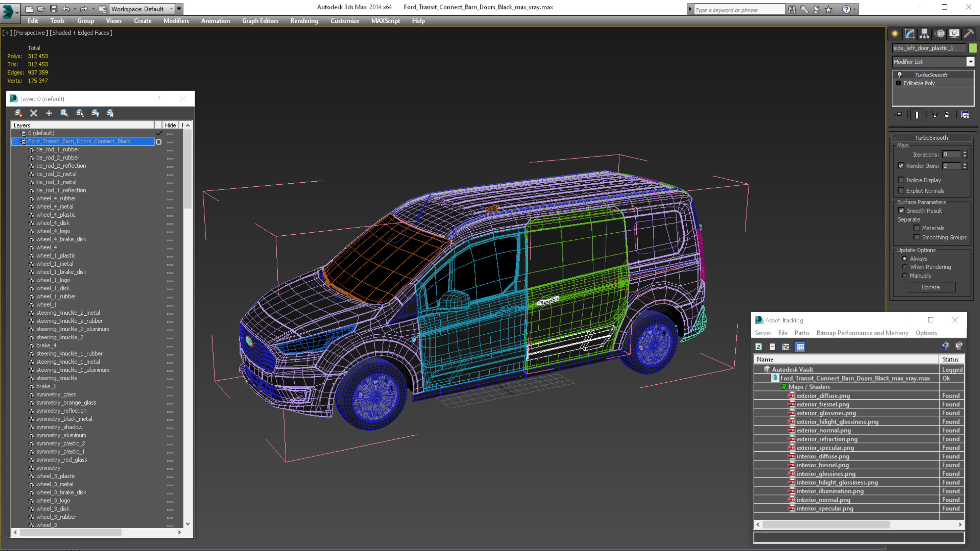Click the Open File folder icon
This screenshot has width=980, height=551.
point(41,9)
